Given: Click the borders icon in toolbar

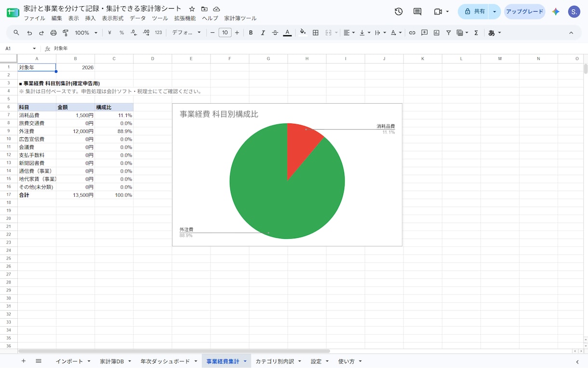Looking at the screenshot, I should tap(316, 33).
